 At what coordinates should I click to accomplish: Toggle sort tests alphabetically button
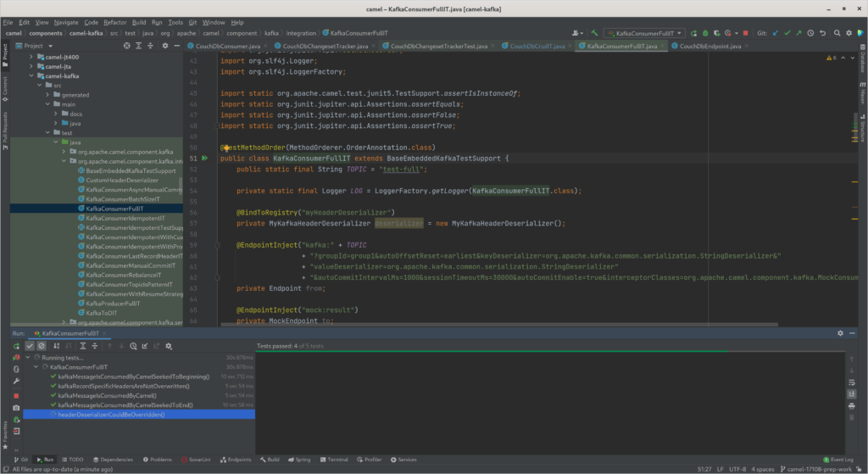coord(57,346)
